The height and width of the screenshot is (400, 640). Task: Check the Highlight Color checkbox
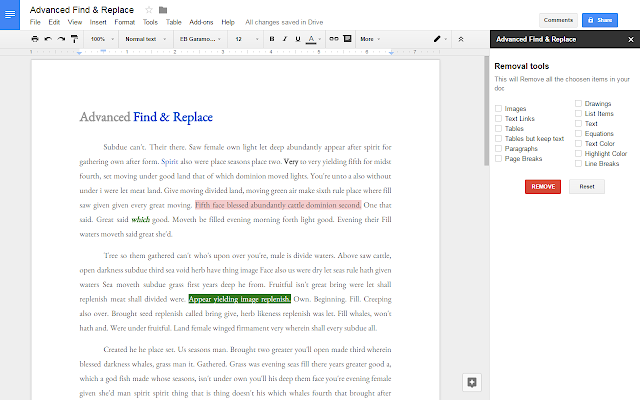pos(578,154)
